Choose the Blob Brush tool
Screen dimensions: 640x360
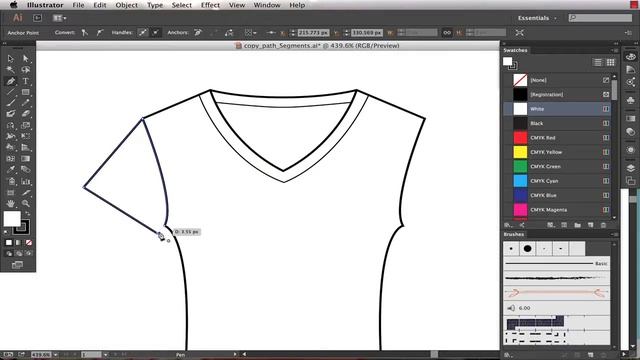(x=11, y=114)
